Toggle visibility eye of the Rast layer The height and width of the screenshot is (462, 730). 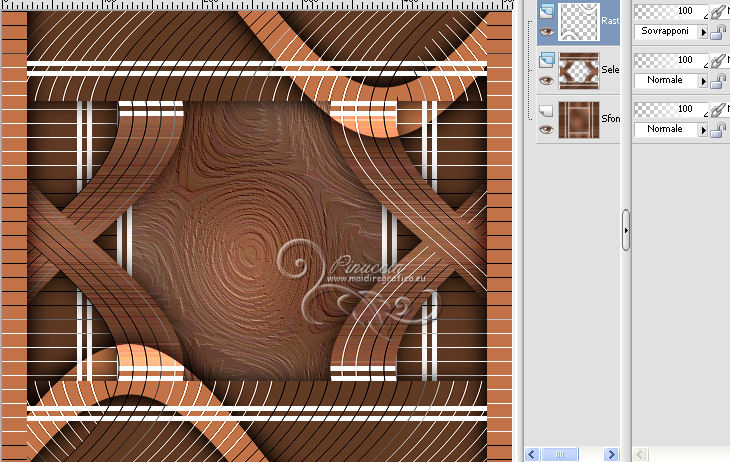(x=547, y=32)
